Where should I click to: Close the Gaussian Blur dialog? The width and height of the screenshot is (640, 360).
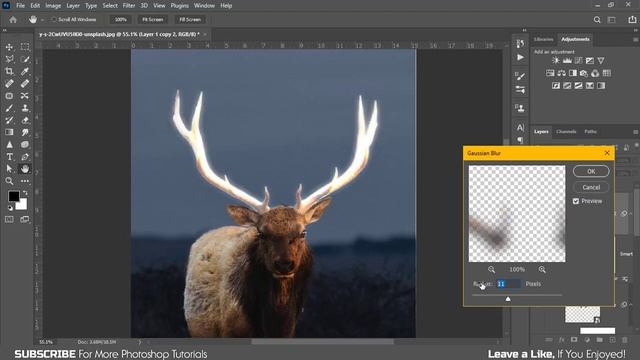pyautogui.click(x=607, y=153)
